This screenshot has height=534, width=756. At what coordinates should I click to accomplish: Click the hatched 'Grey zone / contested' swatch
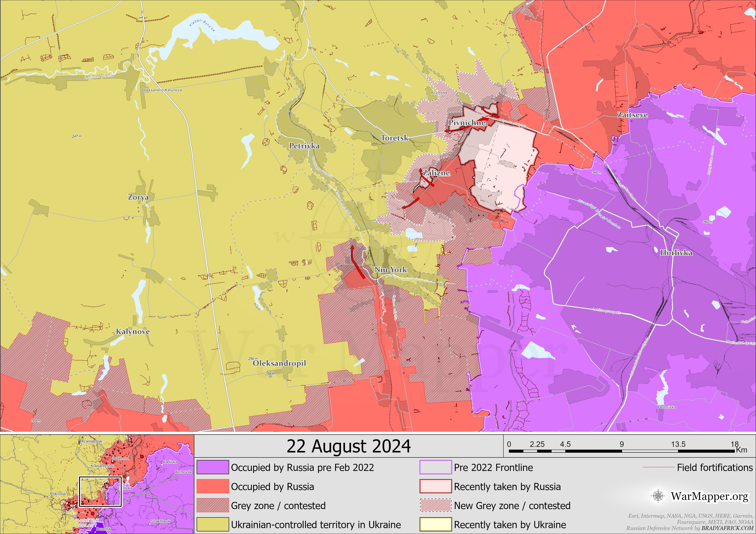coord(213,505)
